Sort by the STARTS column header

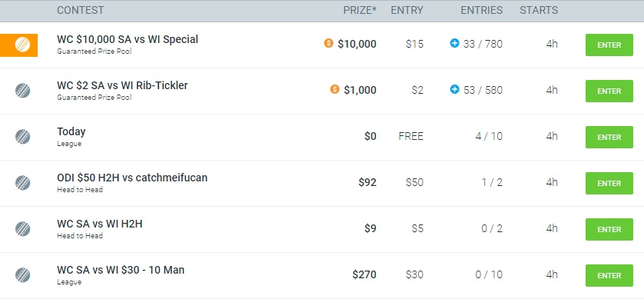pos(539,10)
